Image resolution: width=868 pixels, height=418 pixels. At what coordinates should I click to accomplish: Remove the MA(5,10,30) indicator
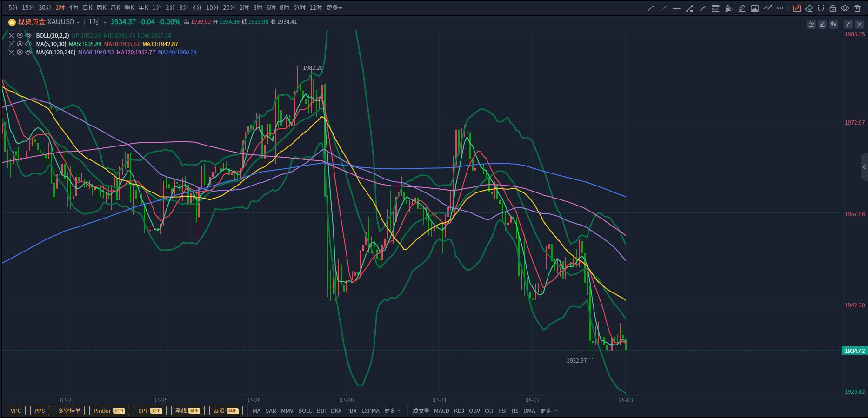coord(12,44)
